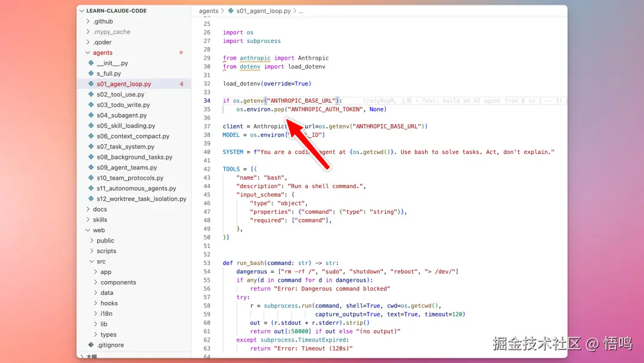Click the dotenv import name on line 30
Viewport: 644px width, 363px height.
[250, 67]
